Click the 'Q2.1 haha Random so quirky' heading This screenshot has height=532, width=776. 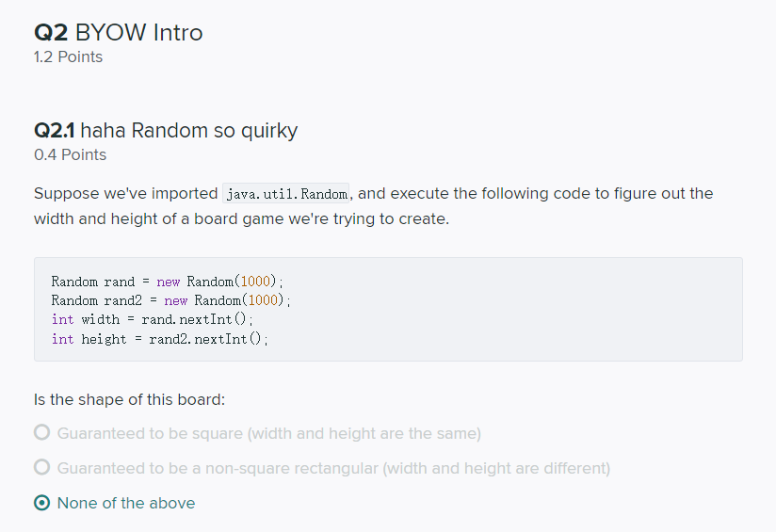point(166,131)
